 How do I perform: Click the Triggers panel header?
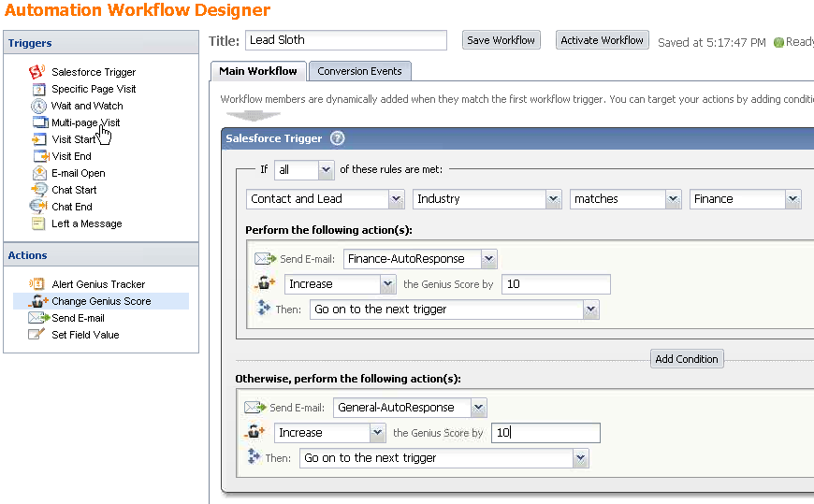tap(101, 43)
